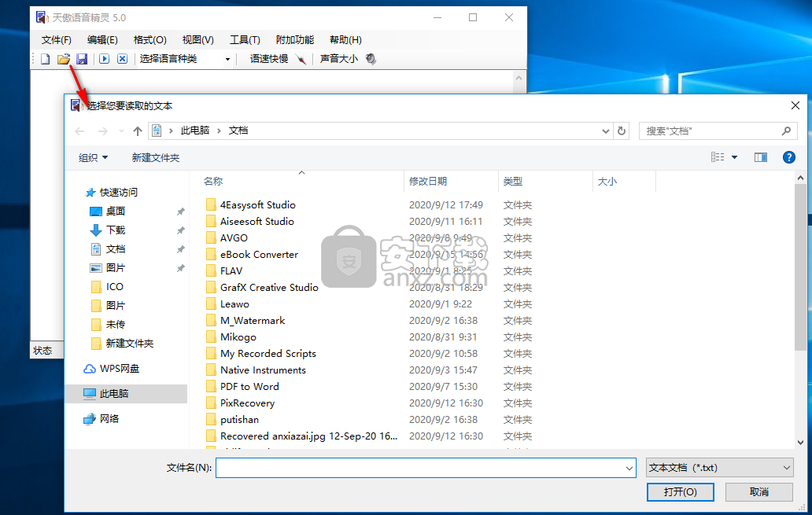The width and height of the screenshot is (812, 515).
Task: Select the M_Watermark folder
Action: point(253,321)
